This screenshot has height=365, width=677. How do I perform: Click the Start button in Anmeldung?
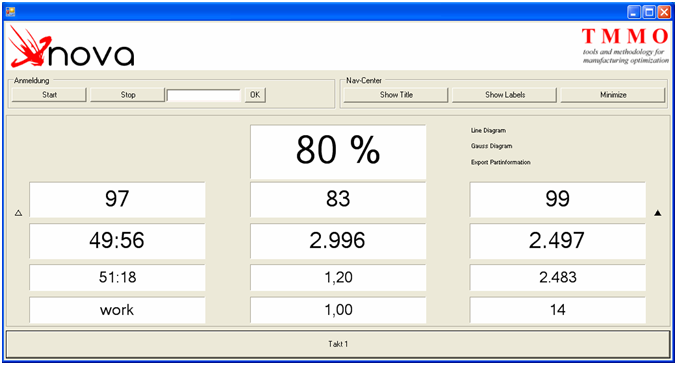point(49,95)
